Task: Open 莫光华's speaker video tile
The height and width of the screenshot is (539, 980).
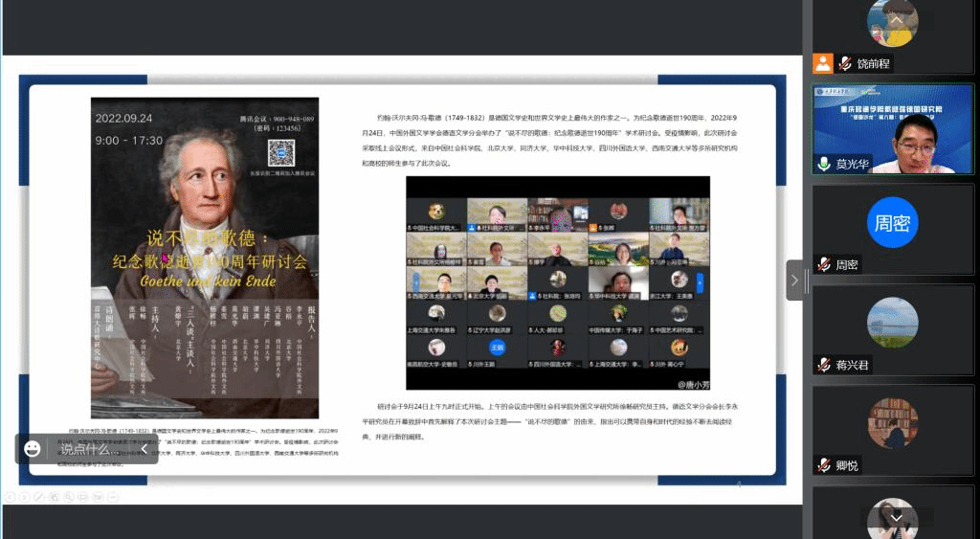Action: [x=893, y=129]
